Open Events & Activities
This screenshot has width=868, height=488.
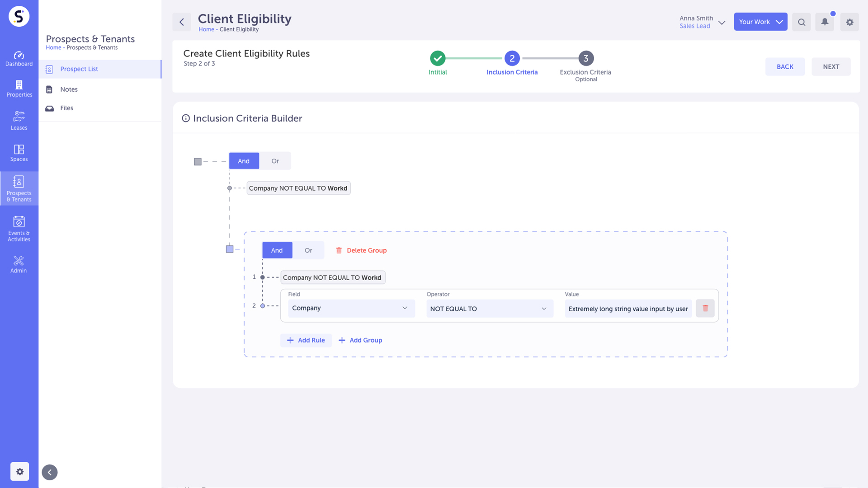(19, 228)
